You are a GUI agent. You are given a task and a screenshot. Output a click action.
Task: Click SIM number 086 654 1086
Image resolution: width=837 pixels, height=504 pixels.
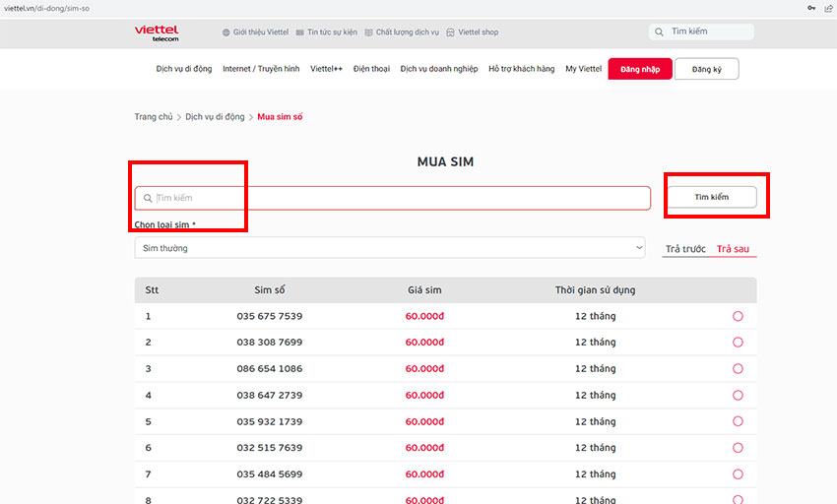[x=270, y=368]
